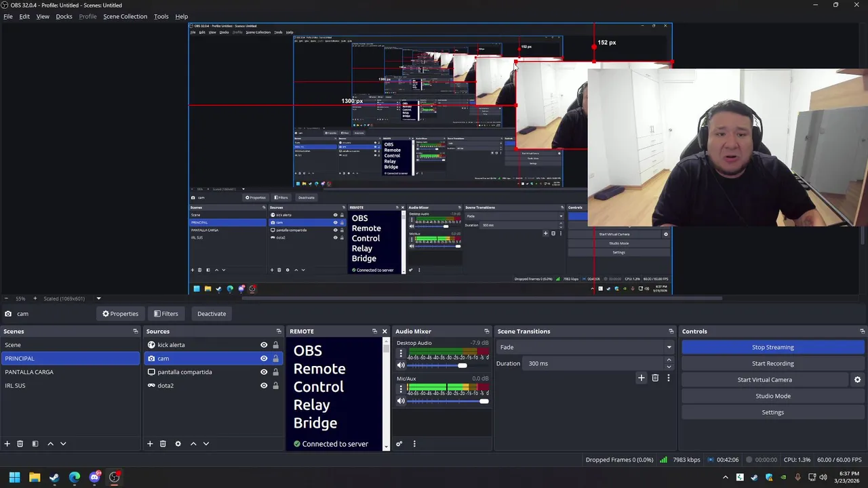Unlock the cam source
Screen dimensions: 868x488
[x=275, y=359]
